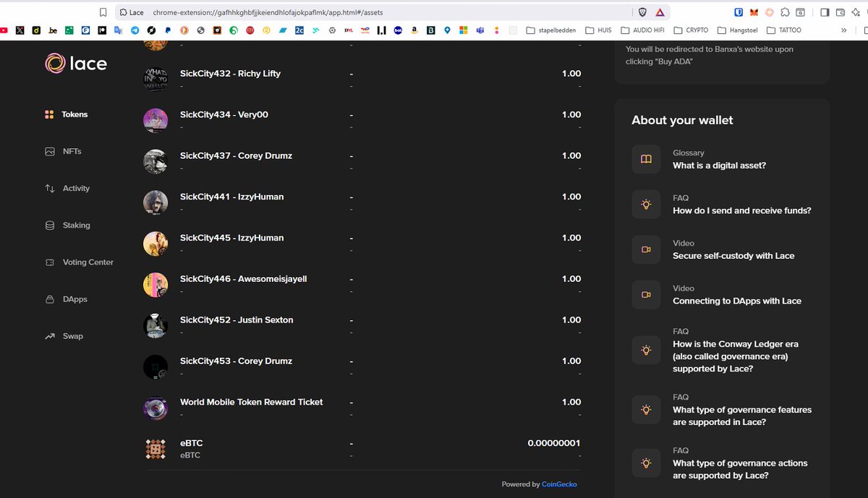The width and height of the screenshot is (868, 498).
Task: Click the SickCity453 - Corey Drumz token image
Action: [x=156, y=367]
